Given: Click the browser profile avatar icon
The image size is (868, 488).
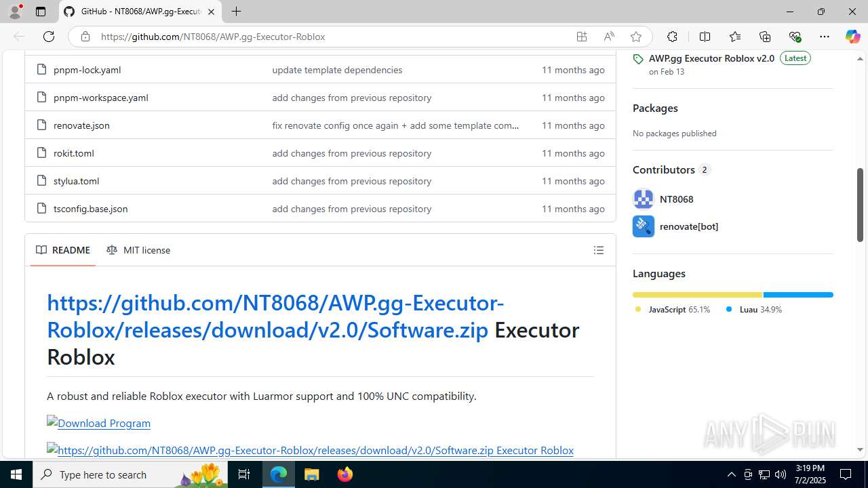Looking at the screenshot, I should tap(15, 12).
